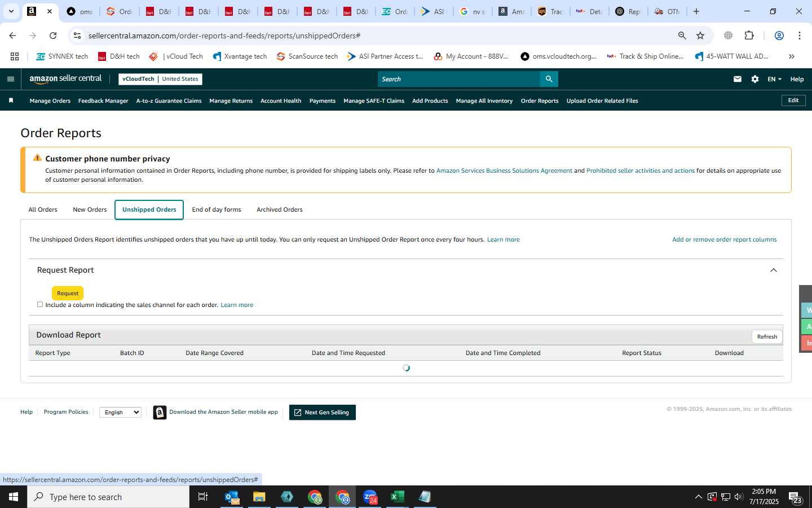Open the End of day forms tab

(x=217, y=209)
